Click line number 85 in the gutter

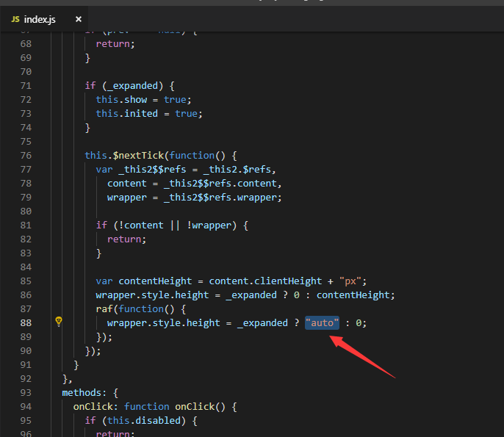(x=26, y=281)
